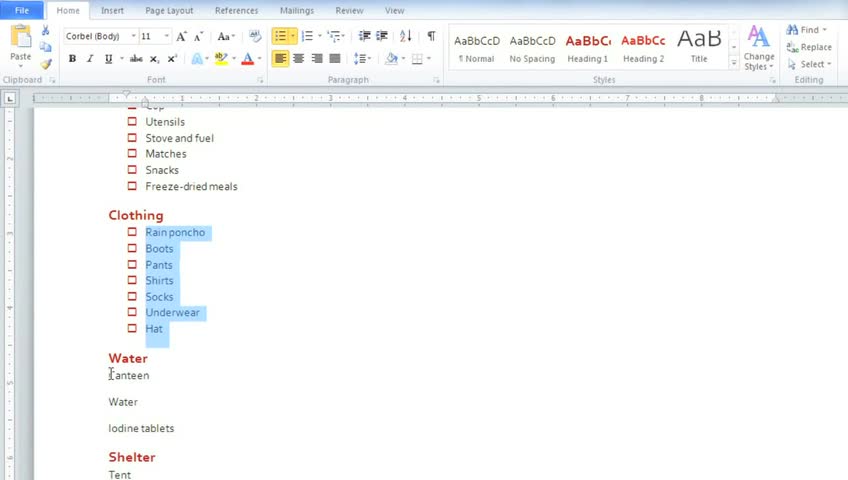Check the Rain poncho checkbox bullet
This screenshot has height=480, width=848.
pyautogui.click(x=132, y=232)
